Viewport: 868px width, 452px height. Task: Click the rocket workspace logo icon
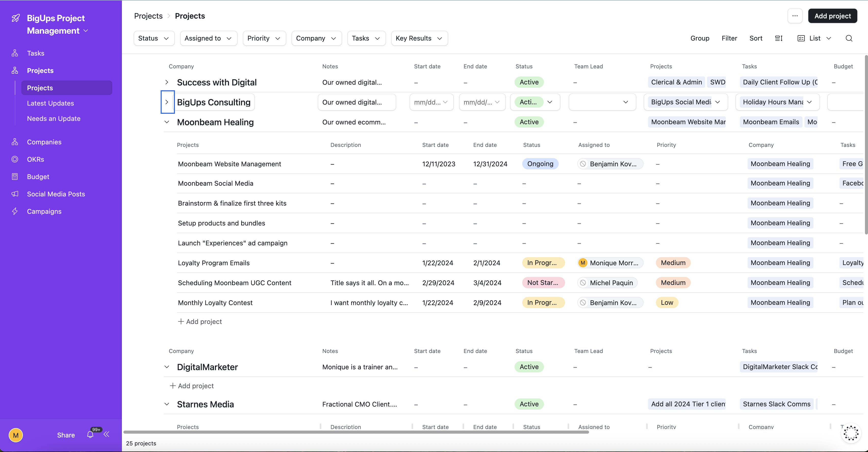click(x=16, y=18)
